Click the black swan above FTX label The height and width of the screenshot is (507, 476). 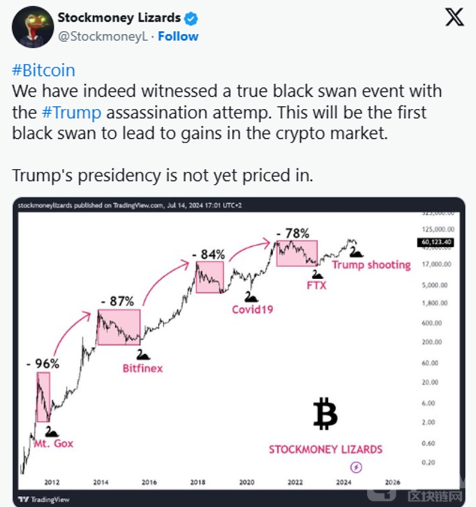[x=316, y=274]
